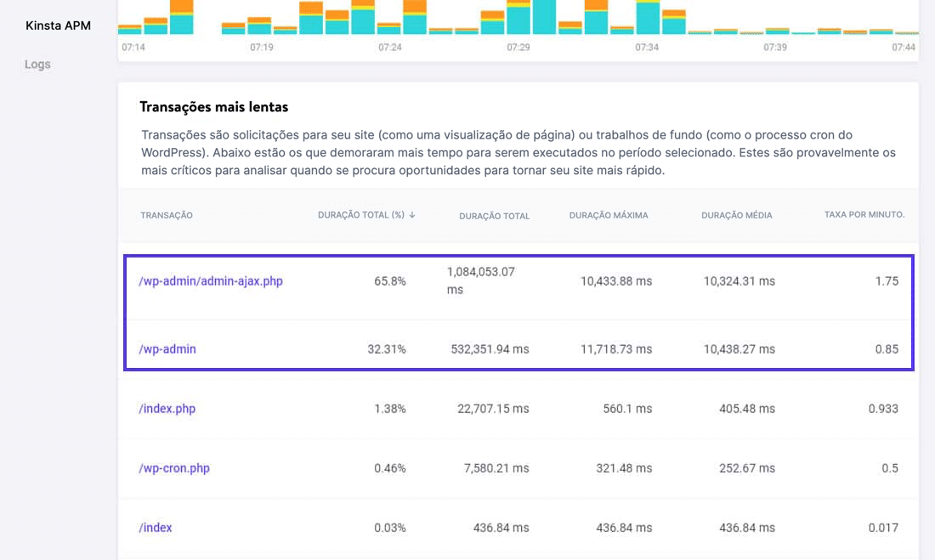This screenshot has width=935, height=560.
Task: Open the /wp-admin transaction details
Action: coord(169,348)
